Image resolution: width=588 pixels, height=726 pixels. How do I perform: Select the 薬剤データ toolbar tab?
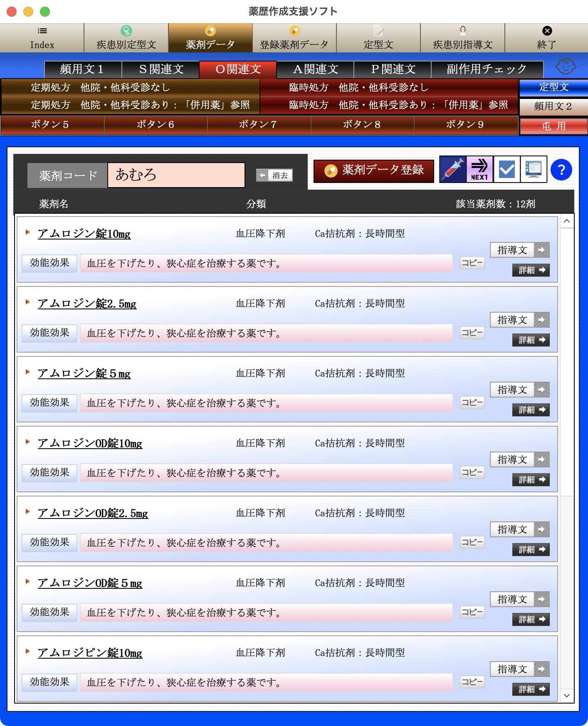210,38
